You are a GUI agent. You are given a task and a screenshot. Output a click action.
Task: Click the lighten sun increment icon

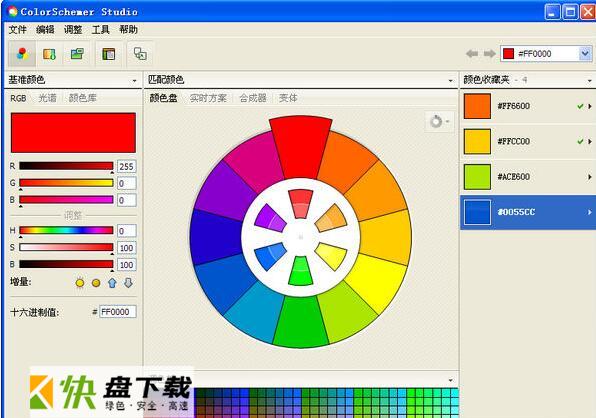point(80,283)
